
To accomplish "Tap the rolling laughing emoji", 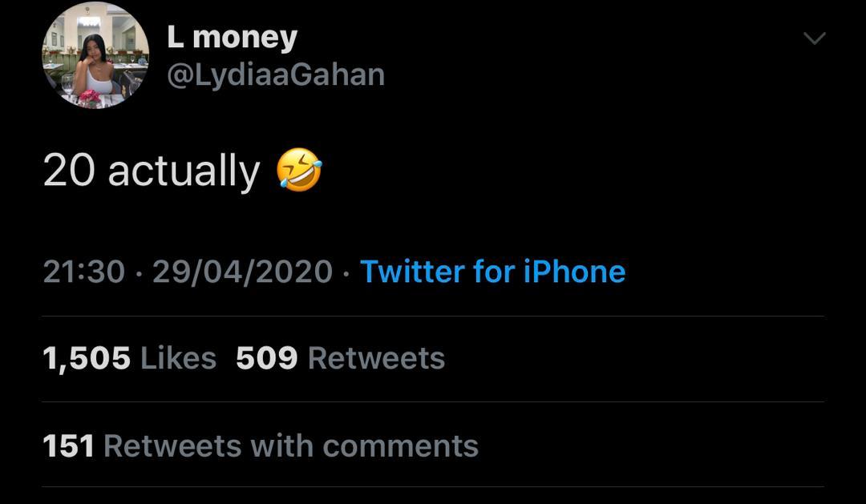I will (x=299, y=171).
